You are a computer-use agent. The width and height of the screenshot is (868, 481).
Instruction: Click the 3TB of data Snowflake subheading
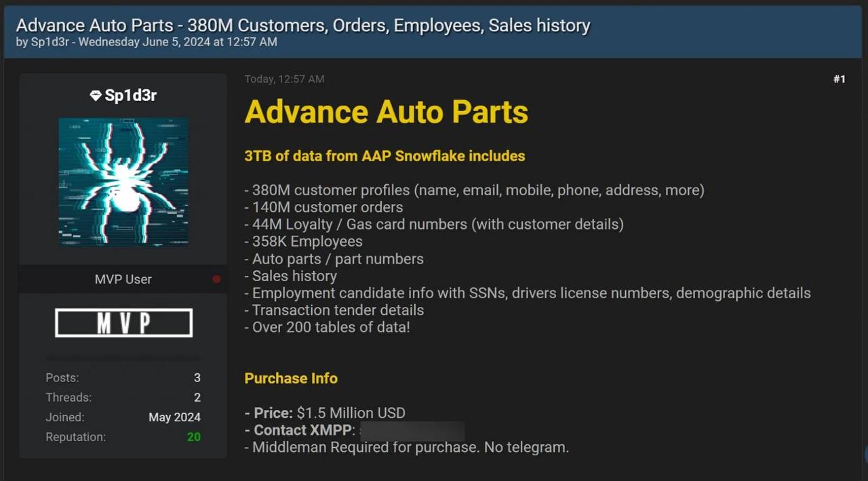click(x=384, y=156)
